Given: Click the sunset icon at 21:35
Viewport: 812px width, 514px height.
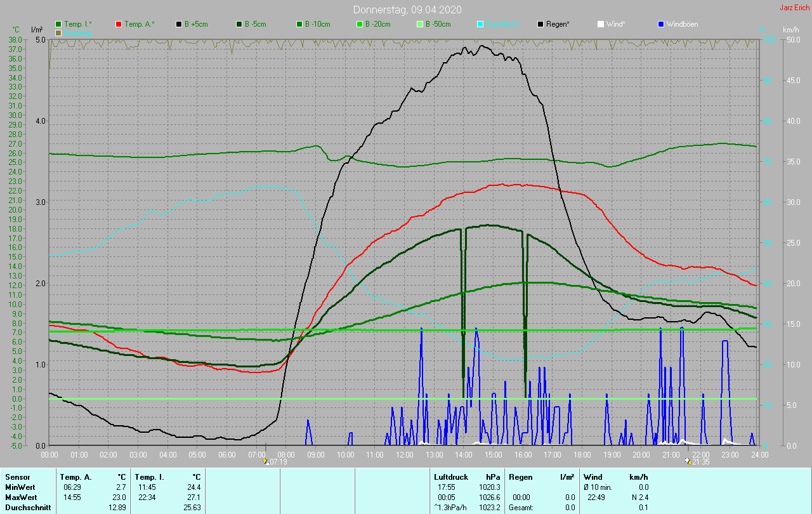Looking at the screenshot, I should 688,461.
